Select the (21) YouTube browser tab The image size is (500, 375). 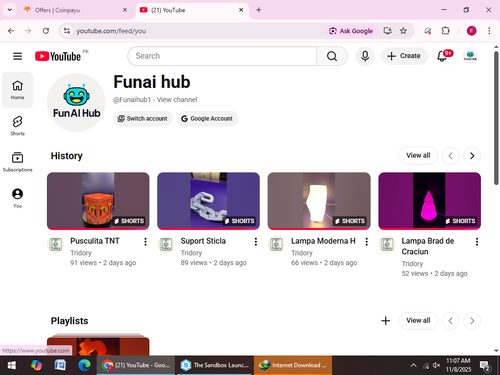click(192, 10)
